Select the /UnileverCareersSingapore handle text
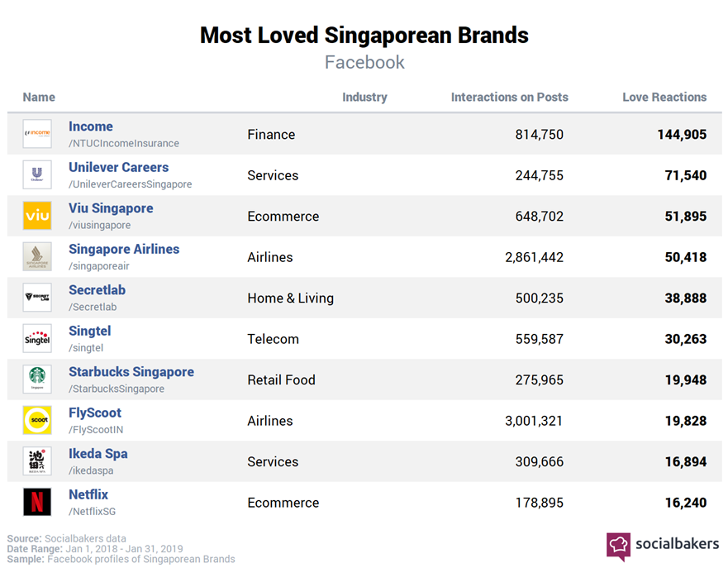 click(130, 184)
